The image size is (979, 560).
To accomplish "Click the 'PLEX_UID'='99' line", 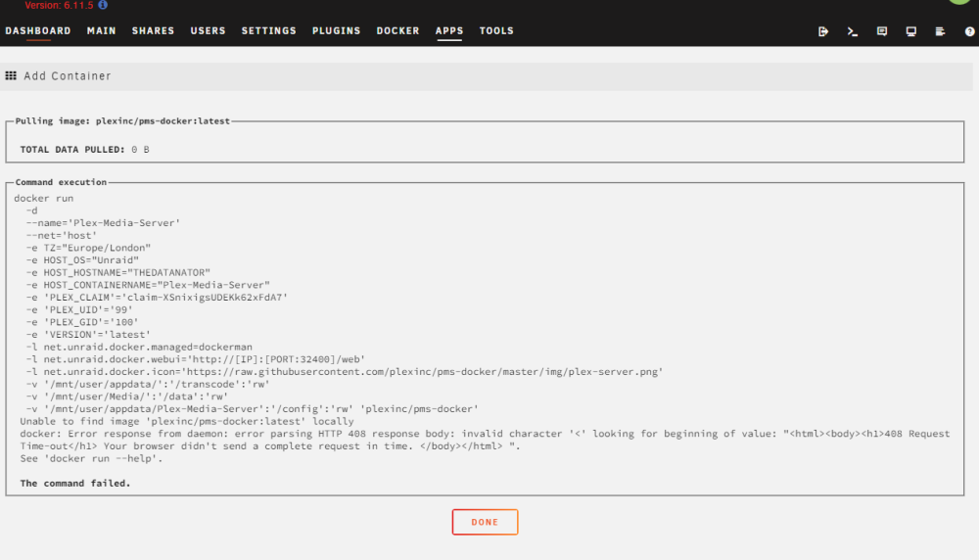I will [79, 309].
